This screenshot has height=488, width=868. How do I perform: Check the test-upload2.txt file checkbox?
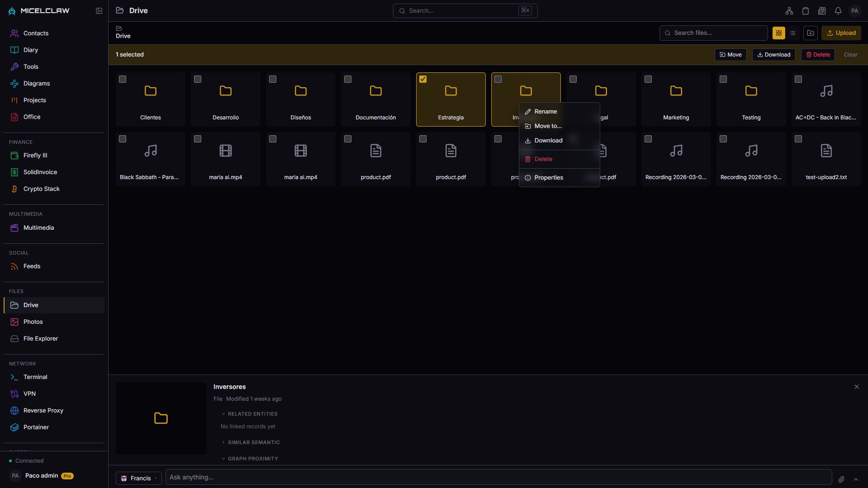pyautogui.click(x=798, y=139)
